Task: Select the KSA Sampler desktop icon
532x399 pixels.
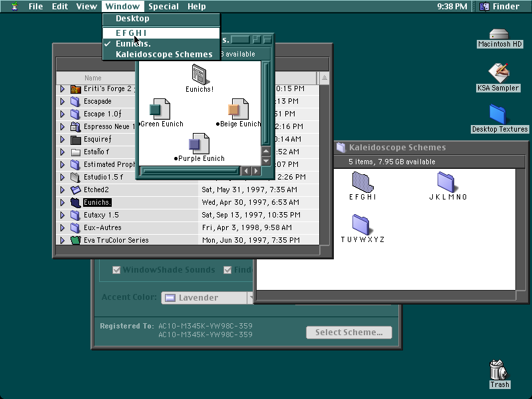Action: 498,72
